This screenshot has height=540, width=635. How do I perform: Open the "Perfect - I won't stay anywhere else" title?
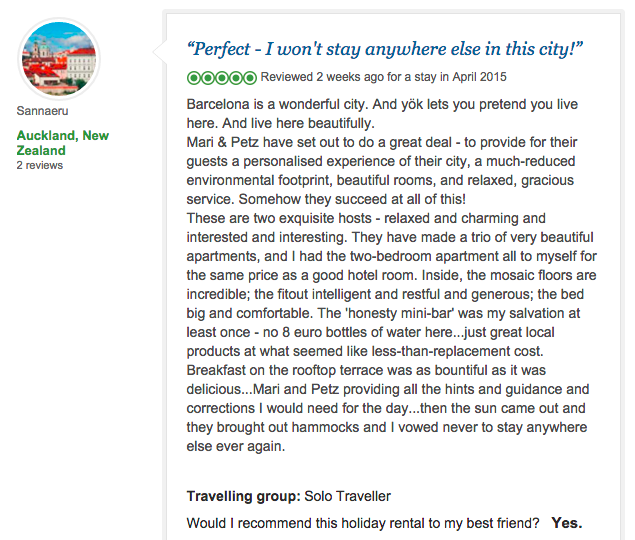click(385, 49)
